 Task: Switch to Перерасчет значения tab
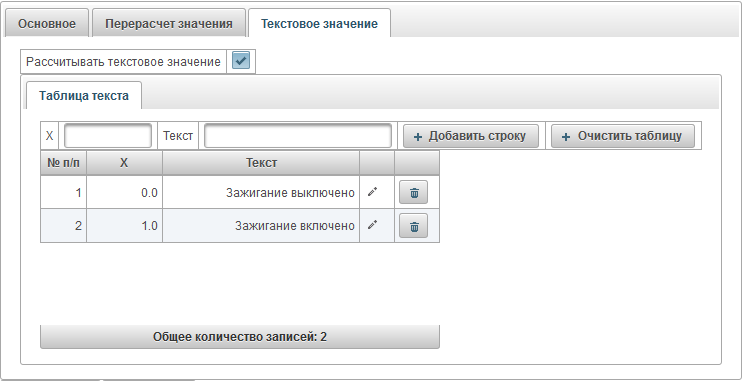169,24
